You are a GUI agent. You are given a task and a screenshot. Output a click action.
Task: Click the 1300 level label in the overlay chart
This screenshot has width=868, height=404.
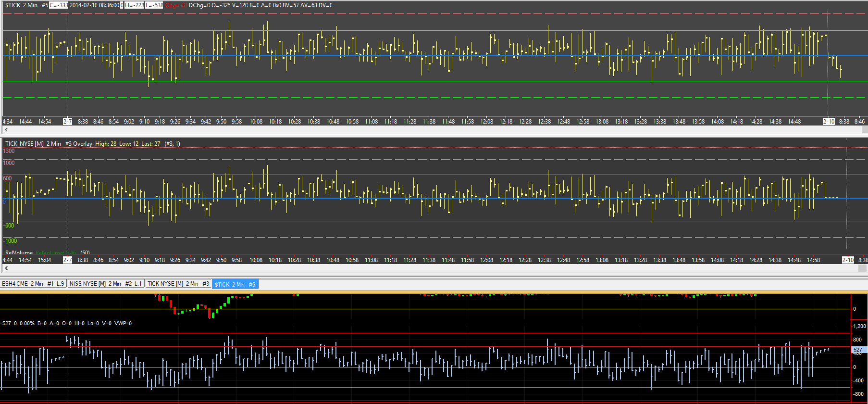click(x=9, y=151)
